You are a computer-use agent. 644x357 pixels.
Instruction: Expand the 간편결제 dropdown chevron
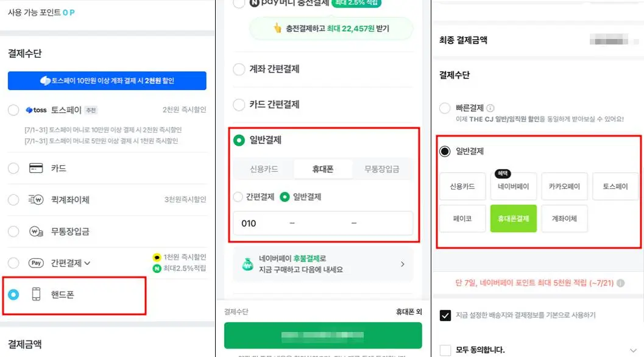pyautogui.click(x=87, y=264)
